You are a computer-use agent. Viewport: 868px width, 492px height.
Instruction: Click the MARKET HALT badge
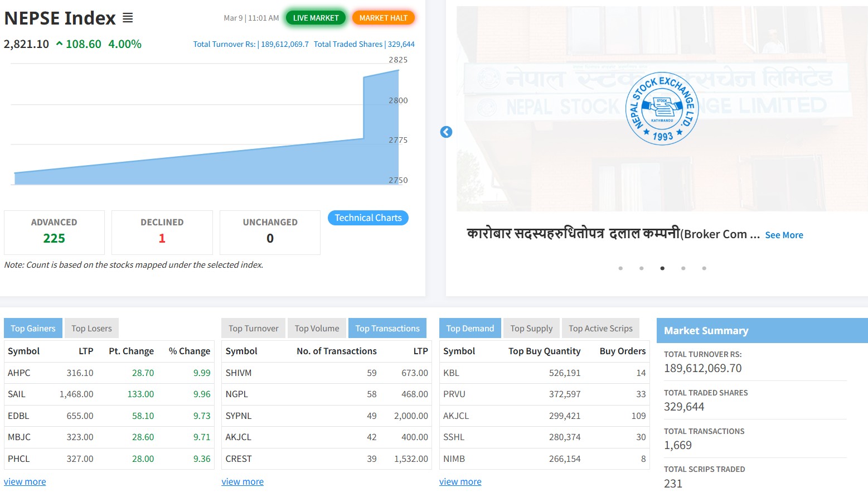coord(383,18)
